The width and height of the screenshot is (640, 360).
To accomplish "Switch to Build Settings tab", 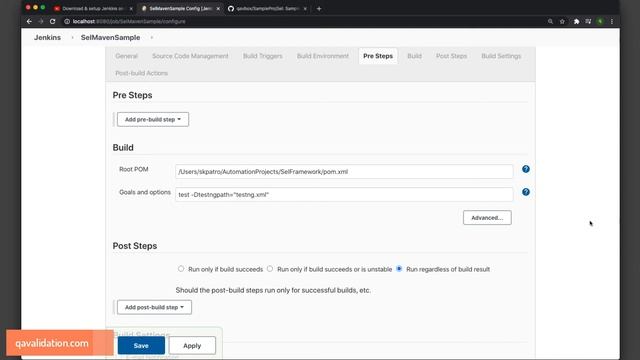I will 501,56.
